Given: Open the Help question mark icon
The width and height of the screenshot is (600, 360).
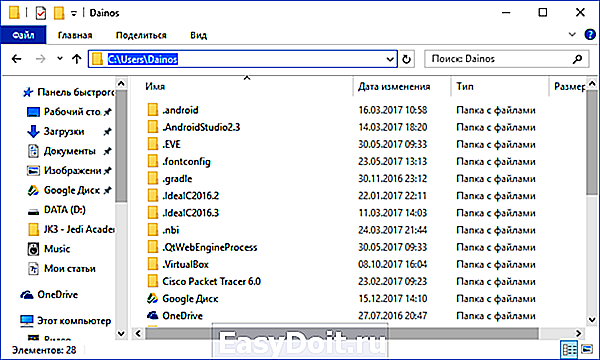Looking at the screenshot, I should click(590, 35).
